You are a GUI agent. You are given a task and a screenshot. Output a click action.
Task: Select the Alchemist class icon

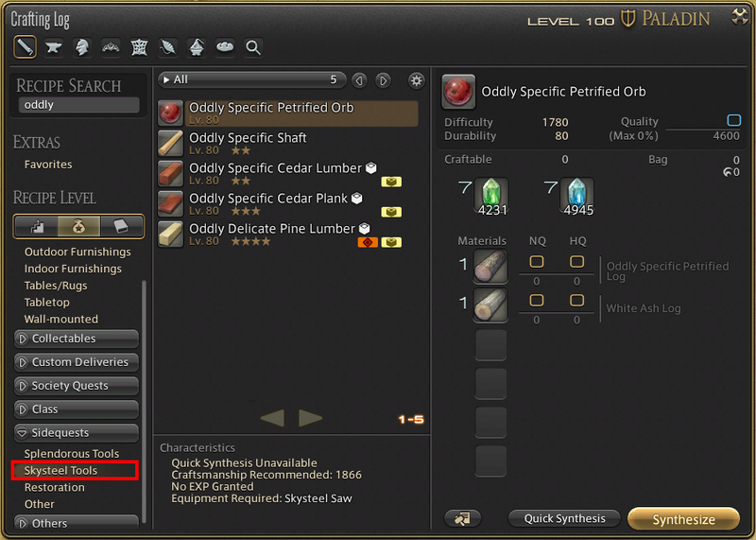pos(197,47)
